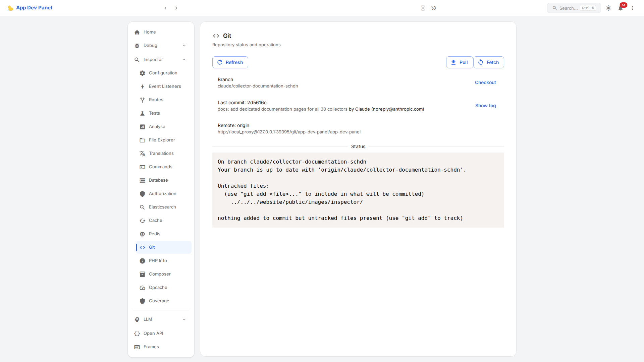Viewport: 644px width, 362px height.
Task: Toggle light/dark theme with the sun icon
Action: tap(608, 8)
